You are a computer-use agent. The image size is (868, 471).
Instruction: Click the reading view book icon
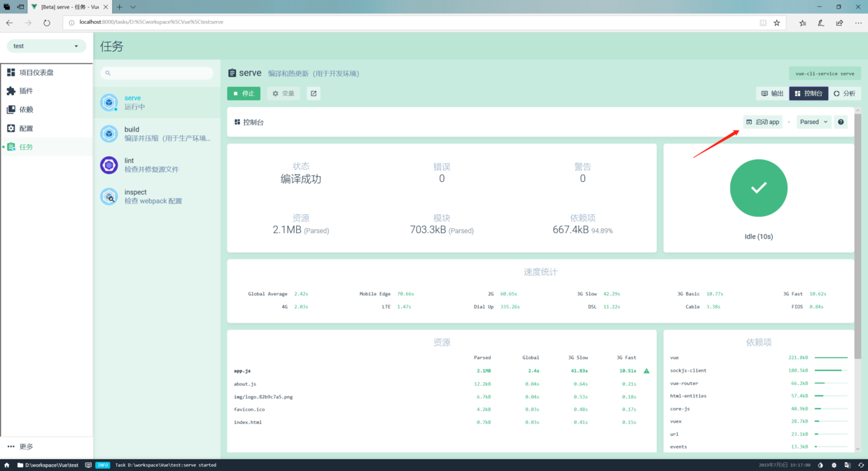click(x=763, y=22)
